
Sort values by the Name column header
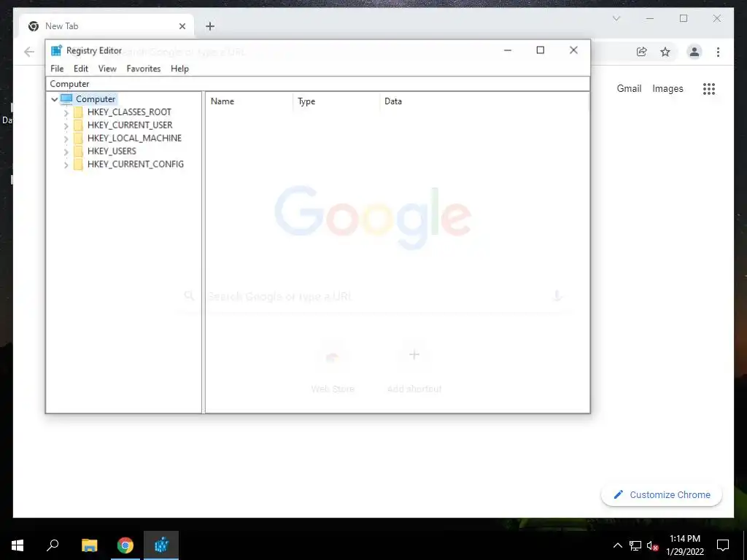(x=249, y=101)
